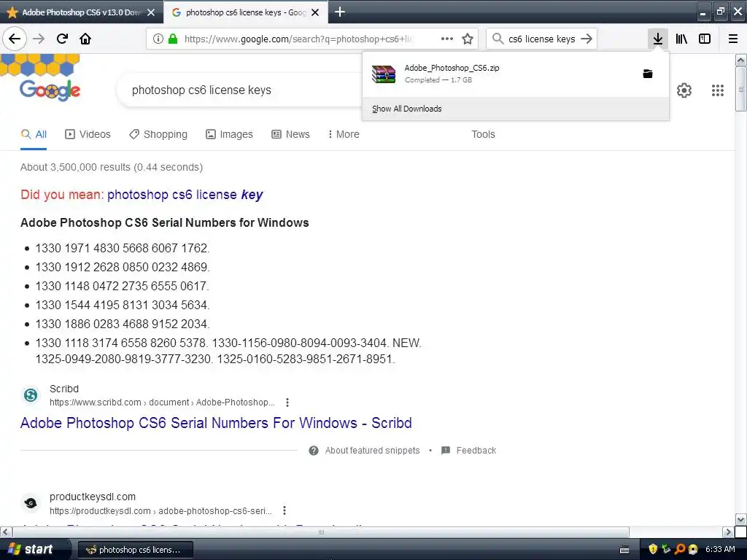The height and width of the screenshot is (560, 747).
Task: Close the Adobe Photoshop CS6 v13.0 tab
Action: (x=151, y=12)
